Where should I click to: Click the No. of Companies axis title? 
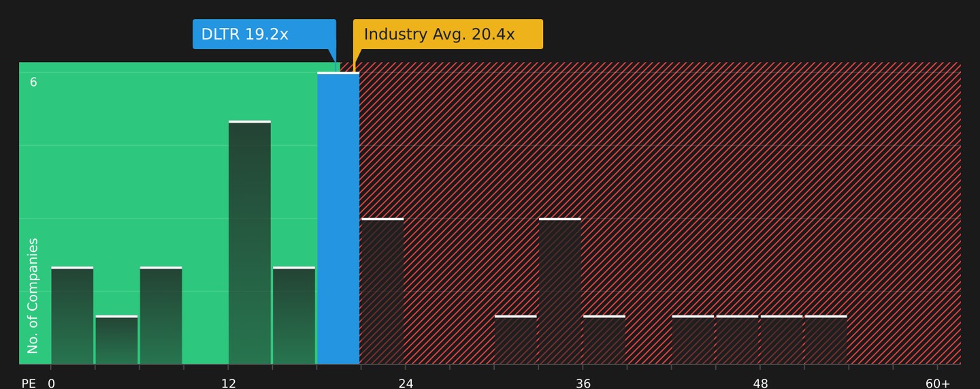33,296
